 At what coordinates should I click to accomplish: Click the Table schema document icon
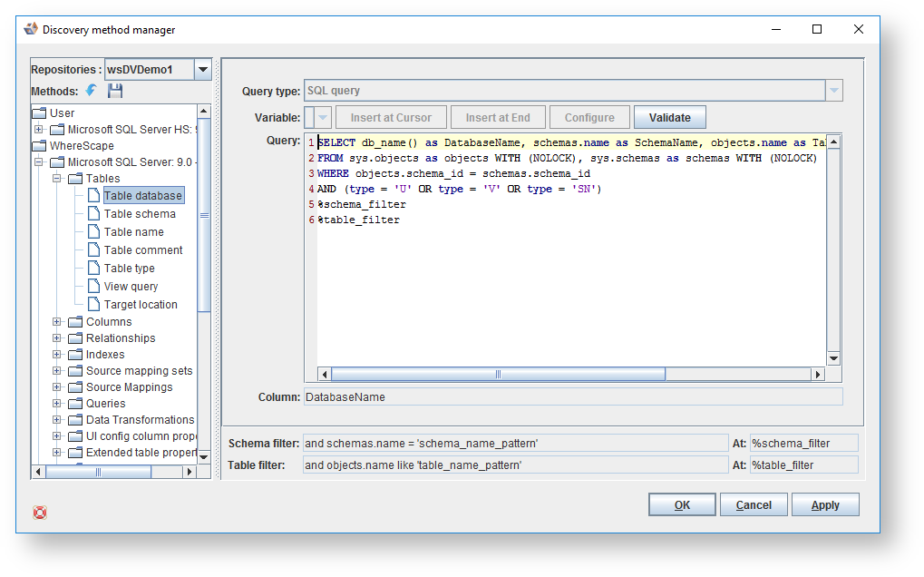pos(93,214)
